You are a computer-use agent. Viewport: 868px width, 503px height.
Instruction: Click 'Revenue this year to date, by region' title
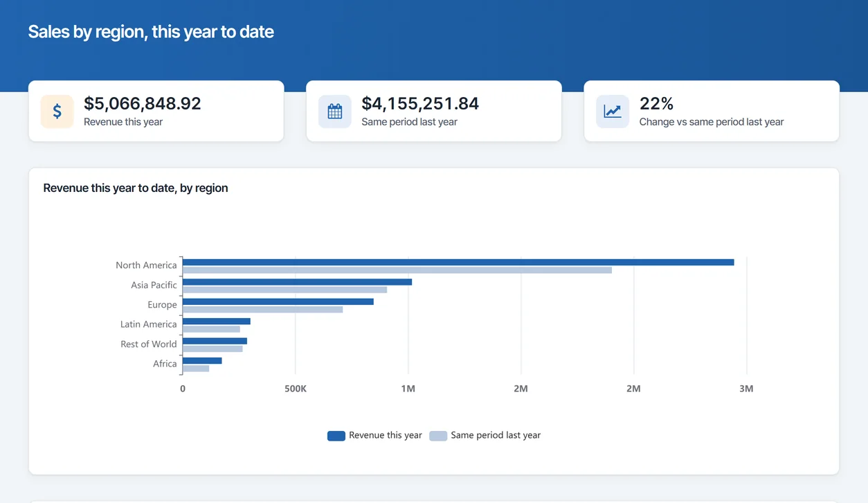pos(136,188)
